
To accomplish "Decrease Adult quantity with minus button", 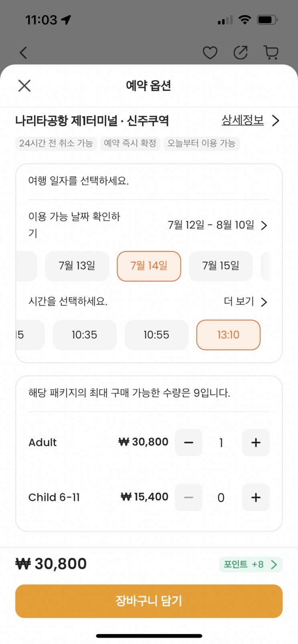I will [189, 443].
